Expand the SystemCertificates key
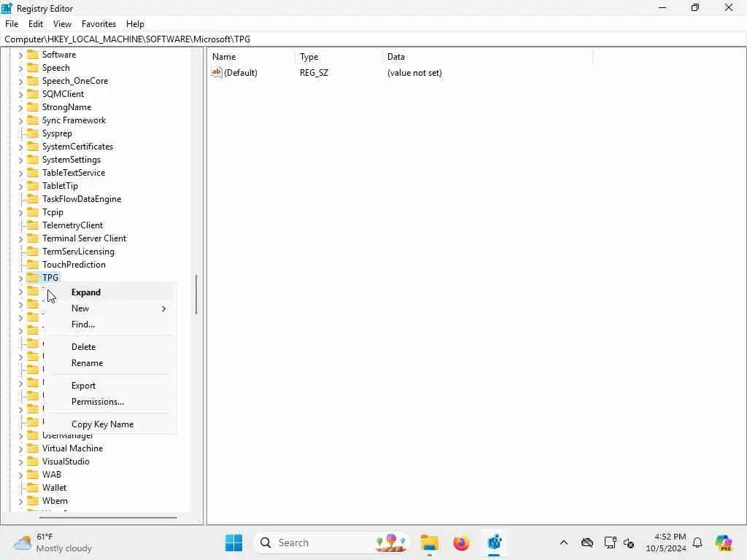 click(20, 147)
